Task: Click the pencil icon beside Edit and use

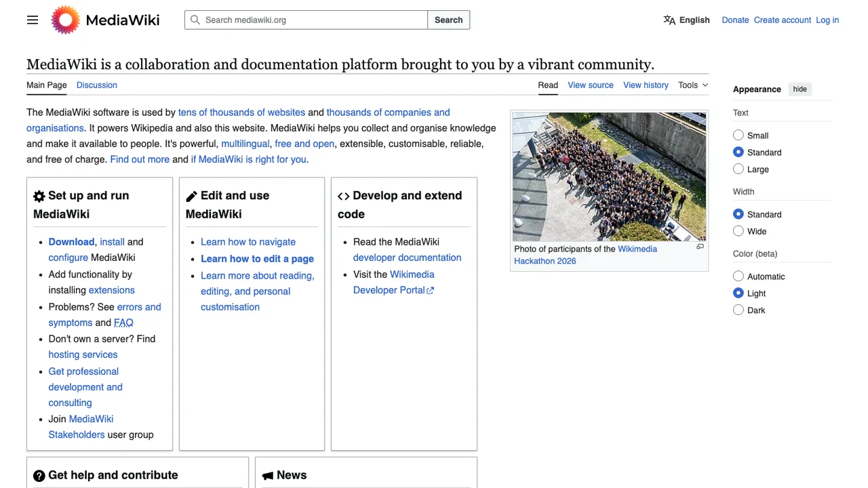Action: pyautogui.click(x=191, y=197)
